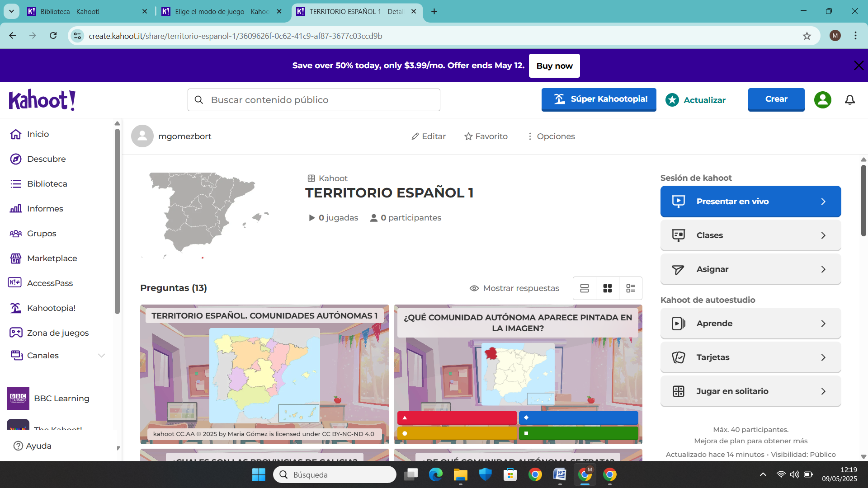This screenshot has height=488, width=868.
Task: Reload the page
Action: pyautogui.click(x=53, y=36)
